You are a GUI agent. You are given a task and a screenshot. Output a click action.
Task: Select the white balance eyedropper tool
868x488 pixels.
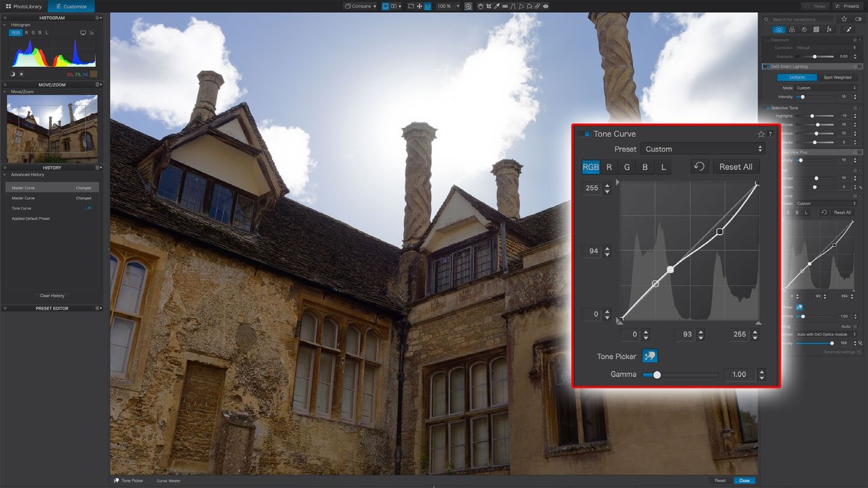pyautogui.click(x=497, y=6)
